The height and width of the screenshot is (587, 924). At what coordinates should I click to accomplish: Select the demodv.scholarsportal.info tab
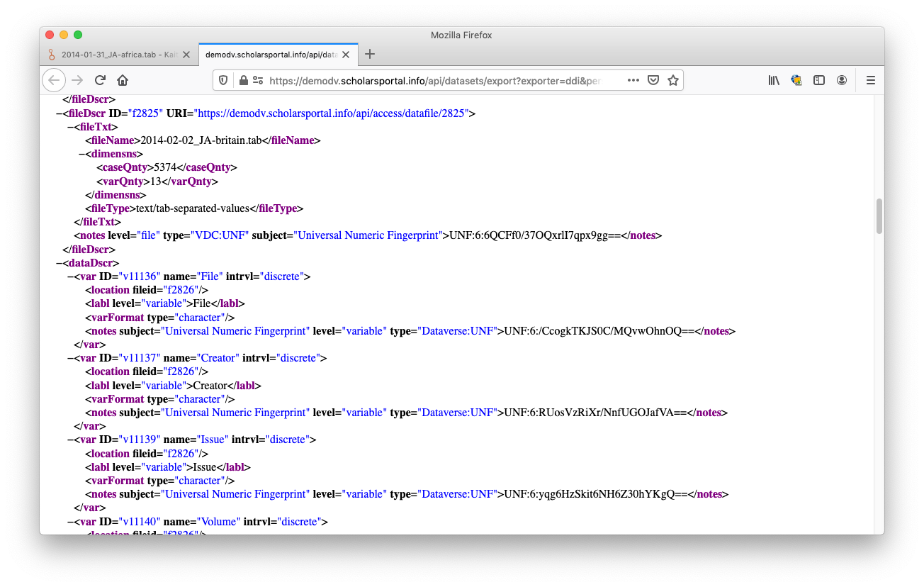pyautogui.click(x=278, y=55)
